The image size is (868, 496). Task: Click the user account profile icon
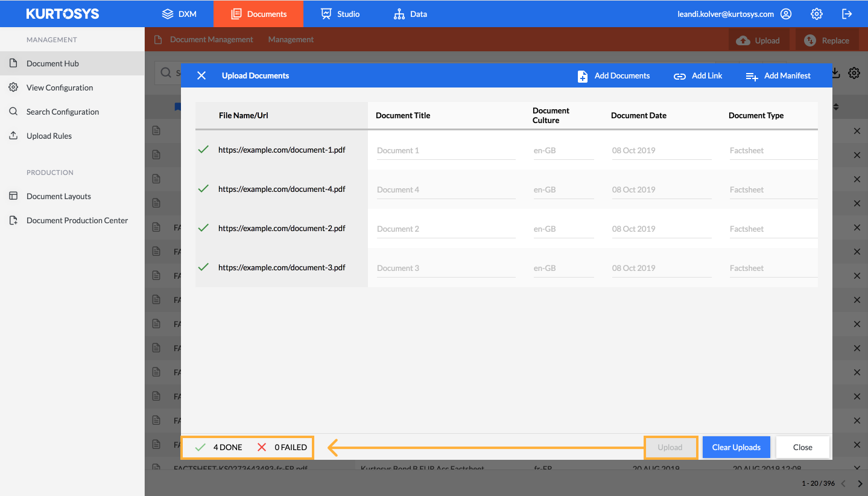[x=785, y=13]
